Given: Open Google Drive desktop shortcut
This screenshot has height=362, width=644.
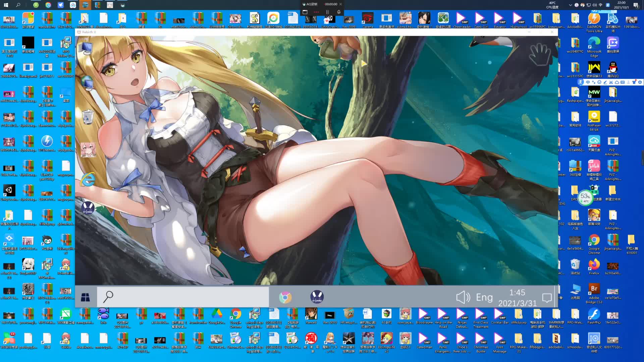Looking at the screenshot, I should coord(217,316).
